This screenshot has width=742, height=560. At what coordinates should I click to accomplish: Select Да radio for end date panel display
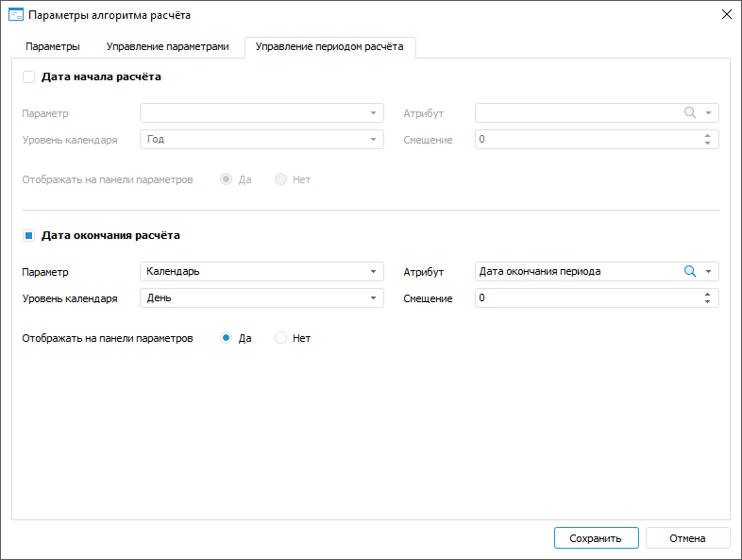(227, 338)
